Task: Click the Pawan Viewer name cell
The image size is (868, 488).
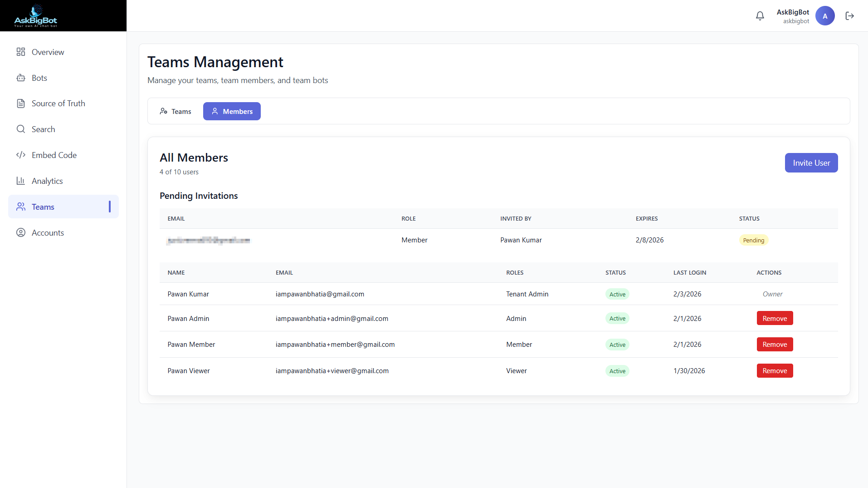Action: coord(189,371)
